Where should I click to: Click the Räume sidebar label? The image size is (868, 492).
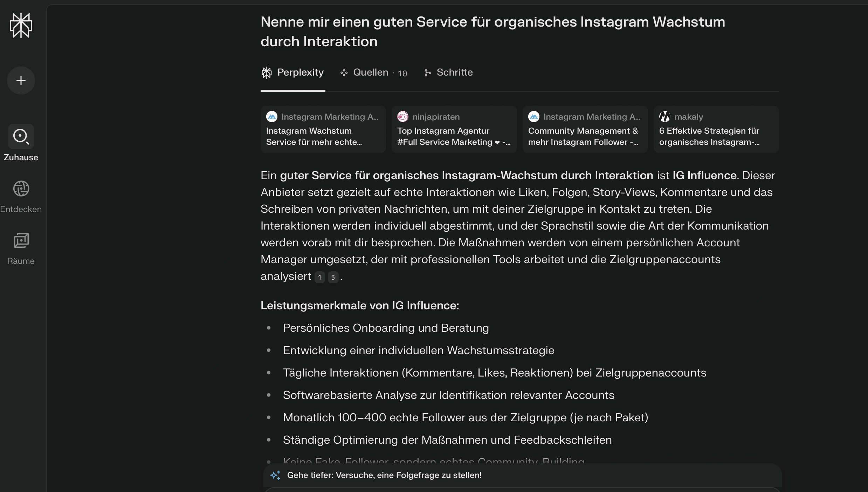click(21, 261)
